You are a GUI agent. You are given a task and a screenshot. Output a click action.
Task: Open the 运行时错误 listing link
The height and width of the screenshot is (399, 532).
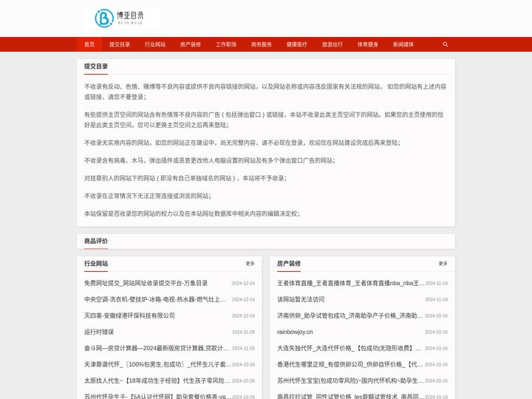tap(99, 332)
